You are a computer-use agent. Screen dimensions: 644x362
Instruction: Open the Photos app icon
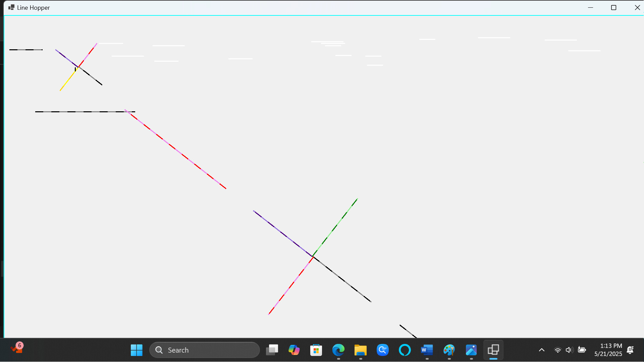471,350
